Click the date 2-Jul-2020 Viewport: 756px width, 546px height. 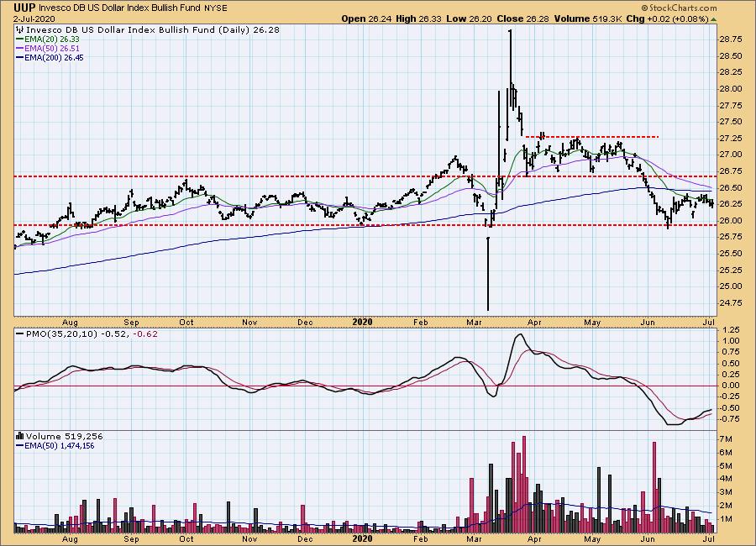(34, 18)
